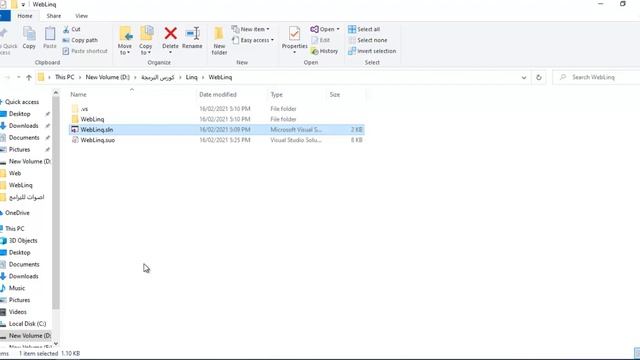Switch to the View ribbon tab
Screen dimensions: 640x360
tap(81, 16)
